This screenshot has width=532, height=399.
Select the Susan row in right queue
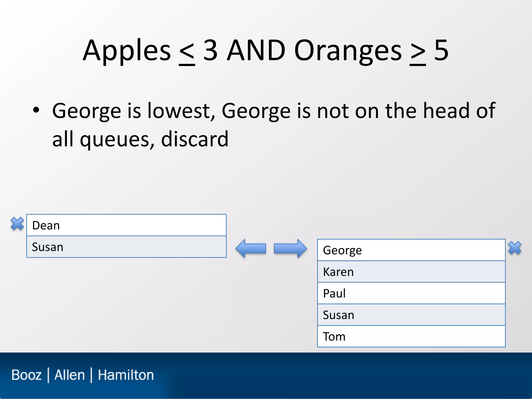[411, 315]
